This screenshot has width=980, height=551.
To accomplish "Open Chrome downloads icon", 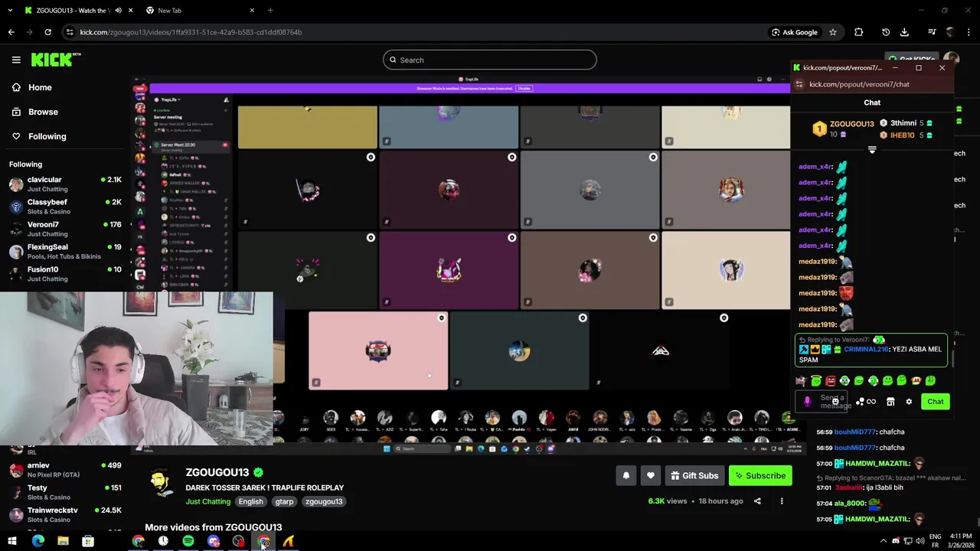I will click(904, 32).
